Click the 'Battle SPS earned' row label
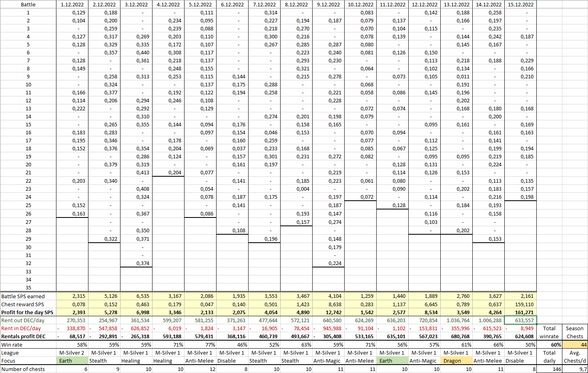This screenshot has width=588, height=373. [23, 296]
